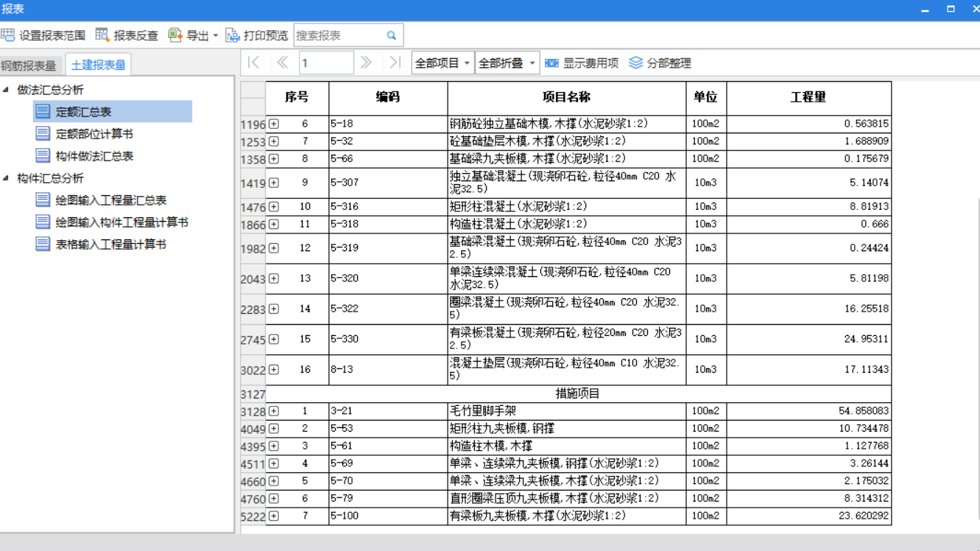Click the search magnifier icon
Viewport: 980px width, 551px height.
coord(392,35)
